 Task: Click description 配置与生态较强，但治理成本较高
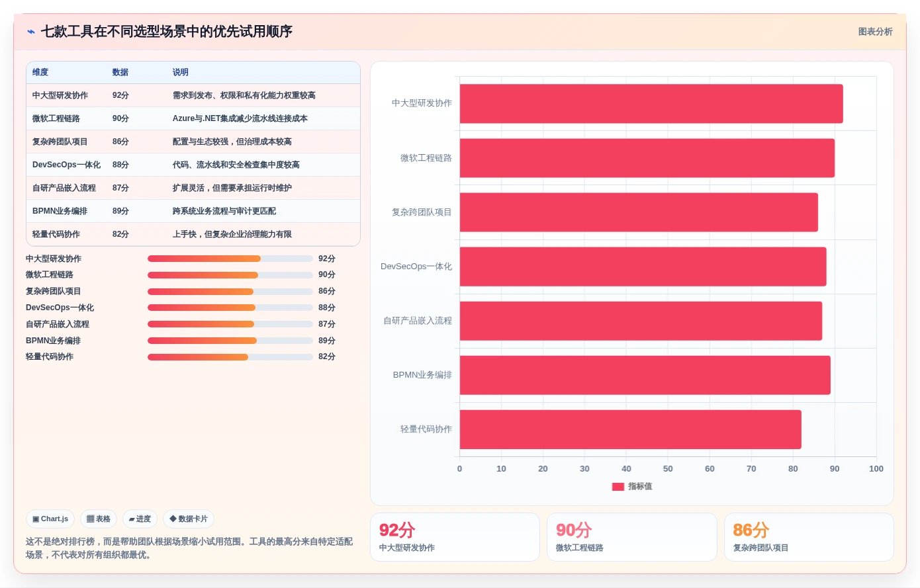232,142
